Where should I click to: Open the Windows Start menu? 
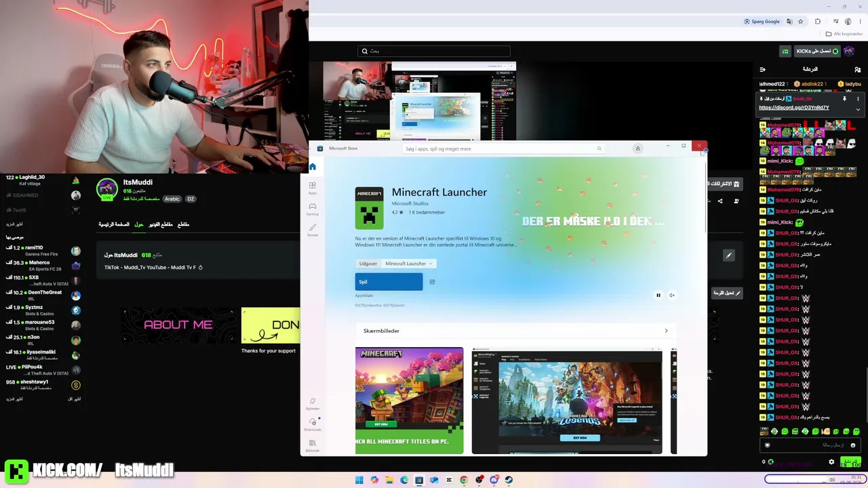(359, 481)
